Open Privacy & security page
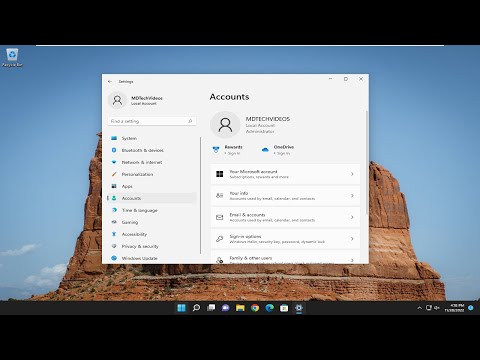 point(152,246)
